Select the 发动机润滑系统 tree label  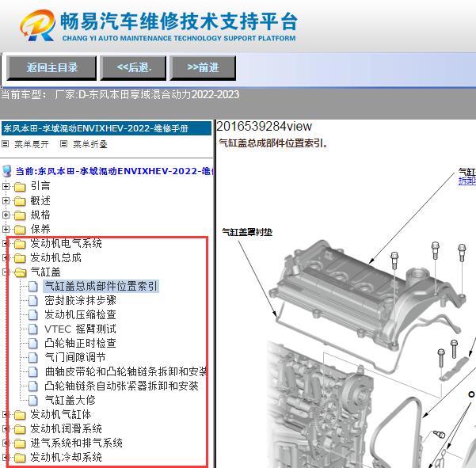[x=67, y=429]
